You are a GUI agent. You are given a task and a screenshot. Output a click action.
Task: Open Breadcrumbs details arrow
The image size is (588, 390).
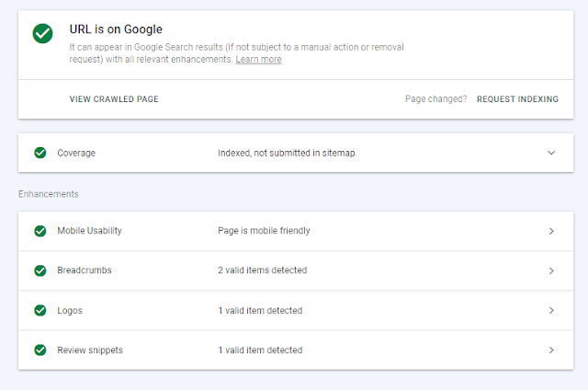[x=551, y=270]
